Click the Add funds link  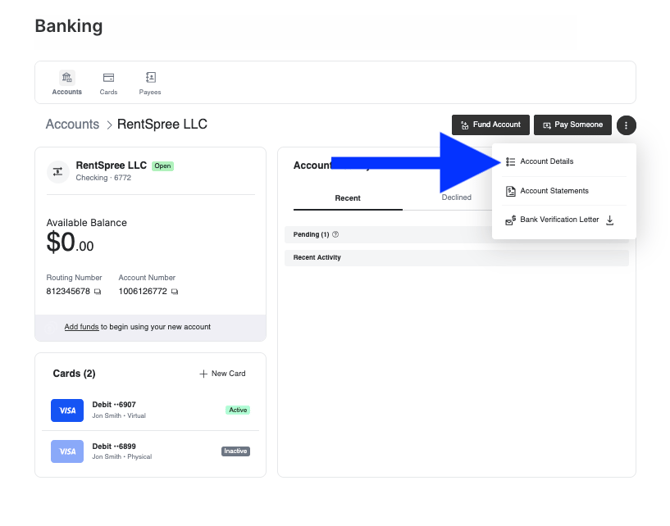coord(81,327)
